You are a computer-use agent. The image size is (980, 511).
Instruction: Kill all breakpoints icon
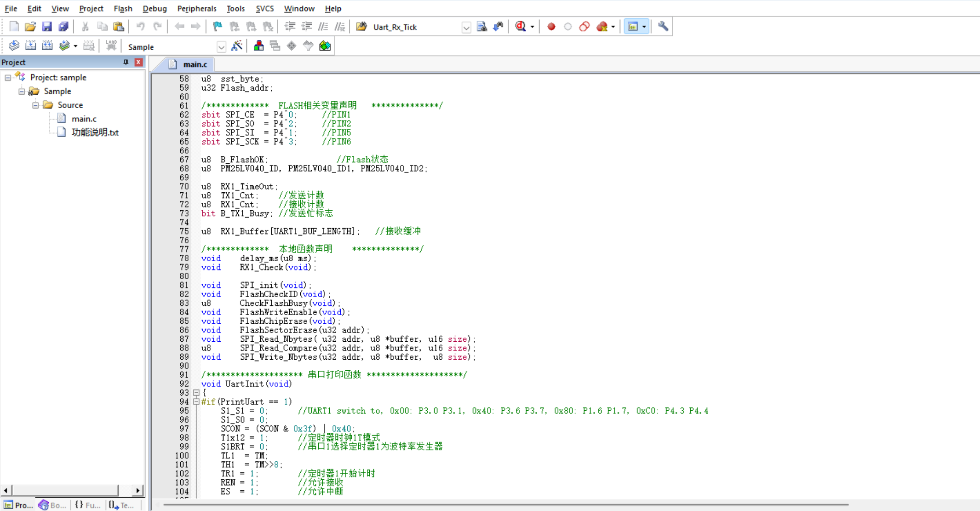[x=602, y=27]
